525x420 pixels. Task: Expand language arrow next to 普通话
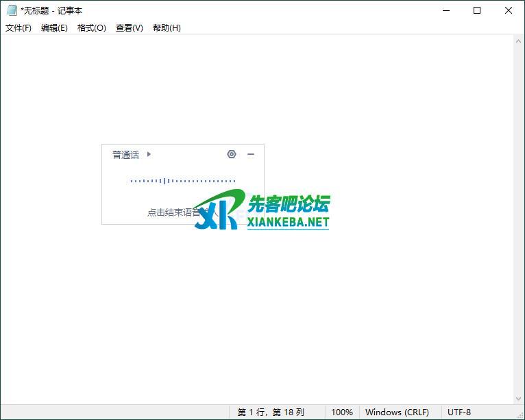pyautogui.click(x=149, y=154)
